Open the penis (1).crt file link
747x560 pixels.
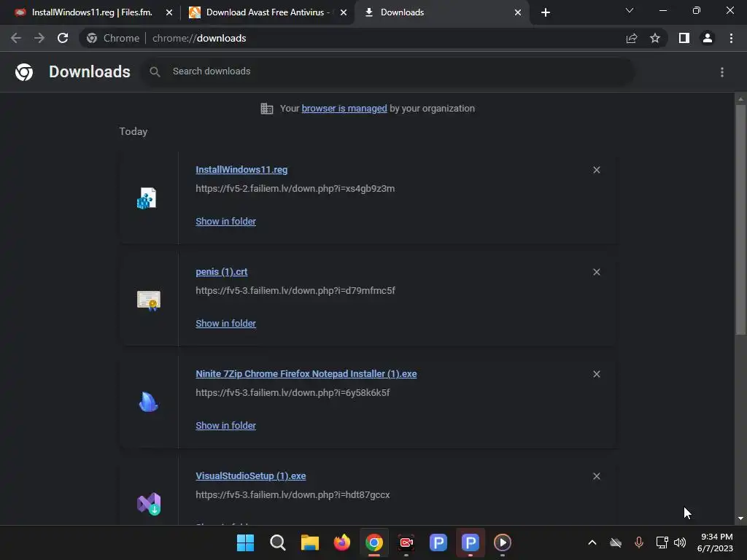(x=222, y=272)
